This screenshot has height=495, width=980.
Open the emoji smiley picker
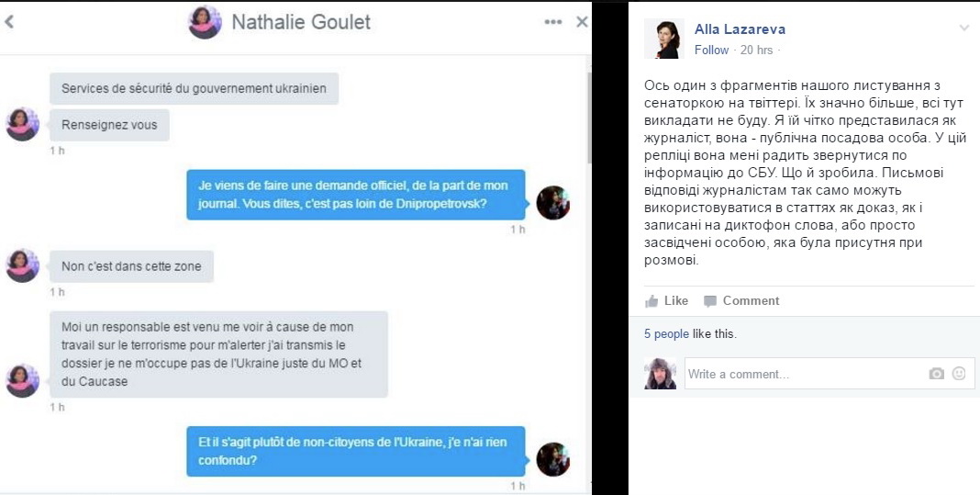[959, 374]
